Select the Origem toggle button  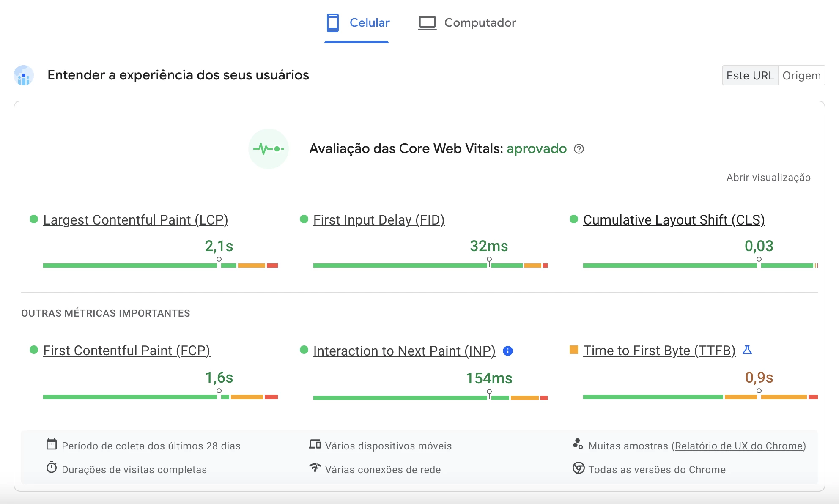point(801,76)
